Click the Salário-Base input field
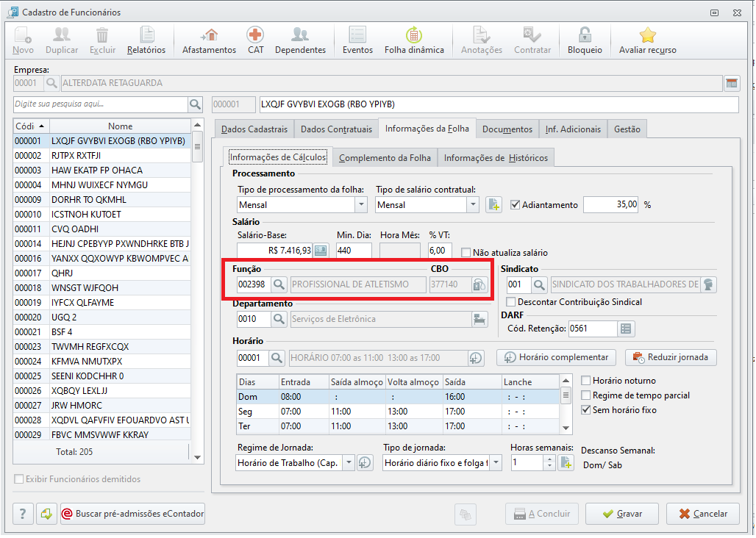The image size is (756, 538). pyautogui.click(x=274, y=251)
